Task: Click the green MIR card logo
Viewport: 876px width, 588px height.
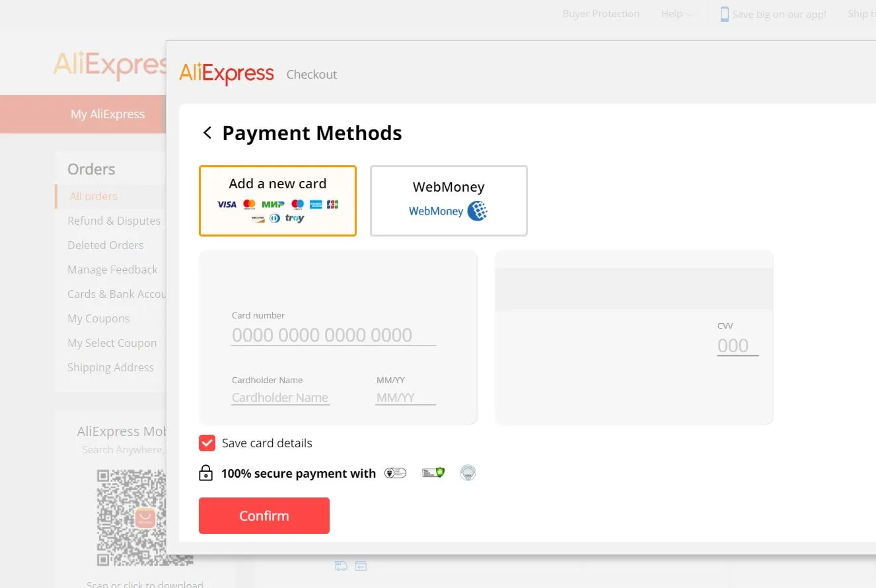Action: coord(273,204)
